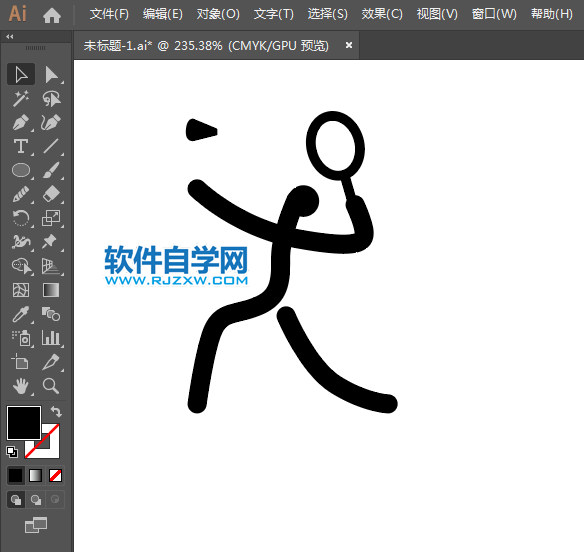Screen dimensions: 584x552
Task: Apply Gradient mode button
Action: 35,476
